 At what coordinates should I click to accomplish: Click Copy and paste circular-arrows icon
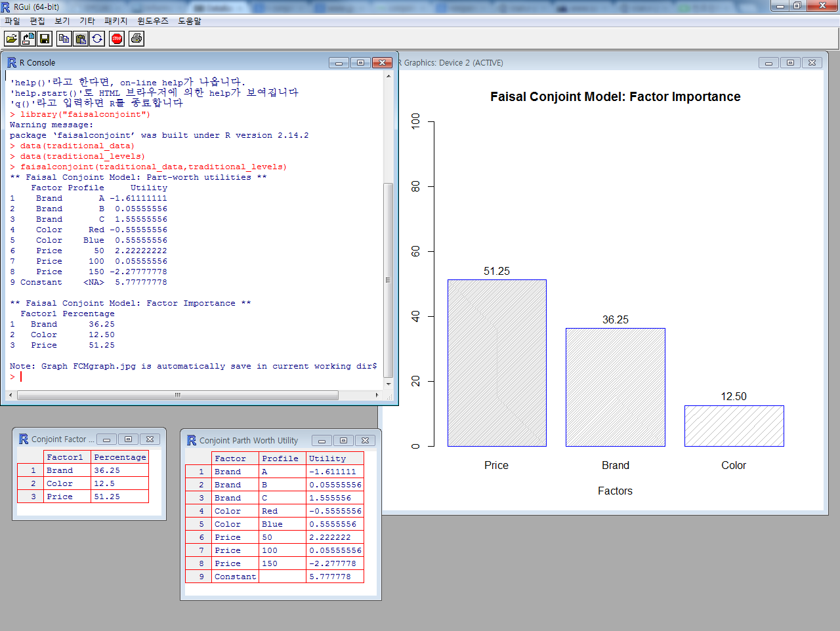pyautogui.click(x=97, y=39)
